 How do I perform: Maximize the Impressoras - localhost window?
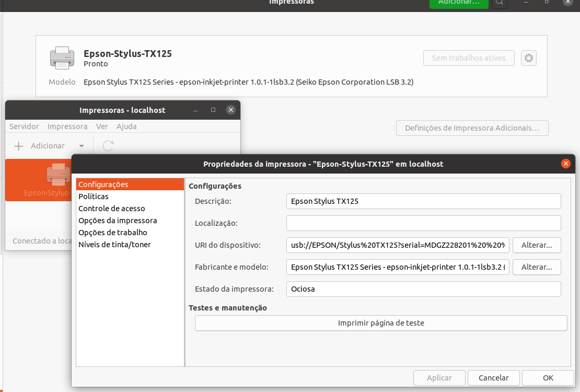[x=213, y=110]
